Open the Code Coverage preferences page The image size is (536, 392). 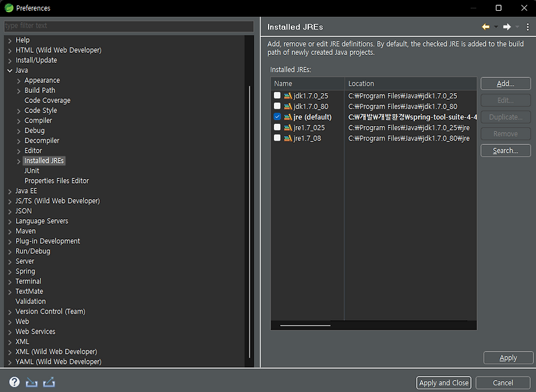(48, 100)
